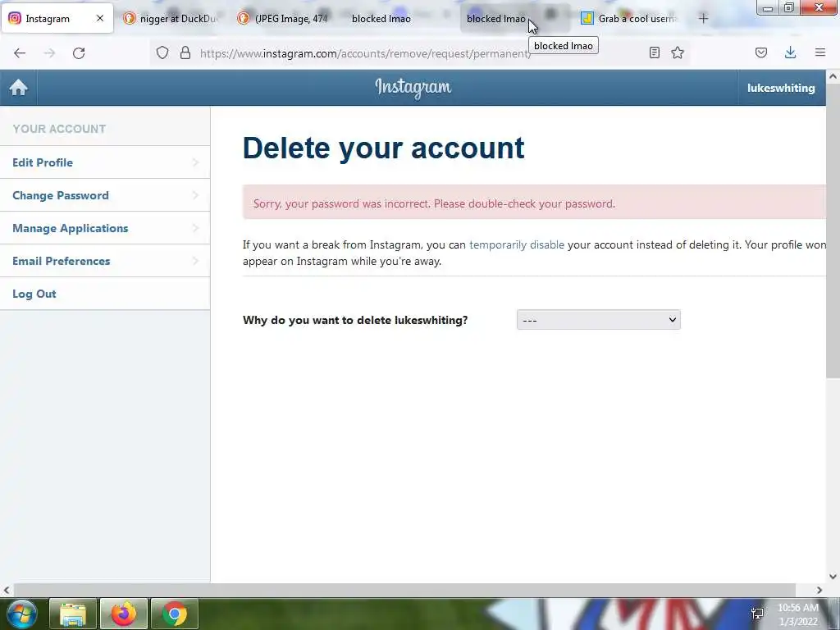
Task: Click Log Out in the sidebar
Action: pos(105,294)
